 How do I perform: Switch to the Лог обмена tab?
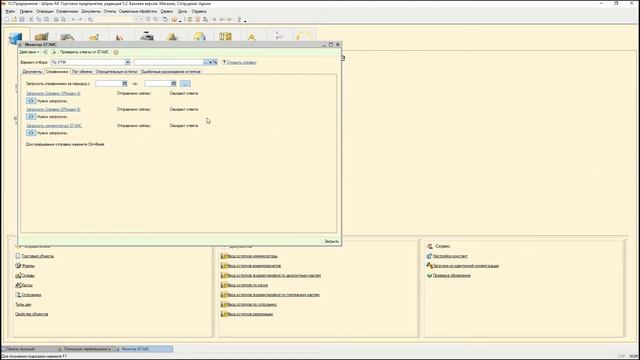point(82,71)
